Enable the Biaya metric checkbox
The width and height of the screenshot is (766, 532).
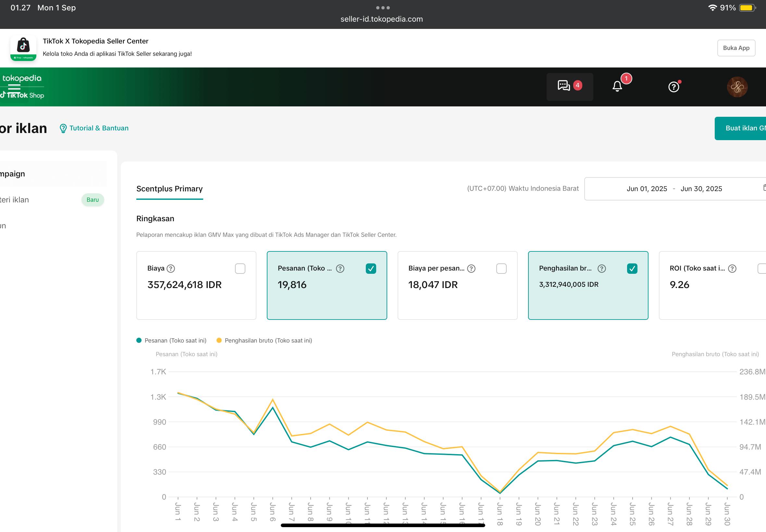(x=240, y=269)
